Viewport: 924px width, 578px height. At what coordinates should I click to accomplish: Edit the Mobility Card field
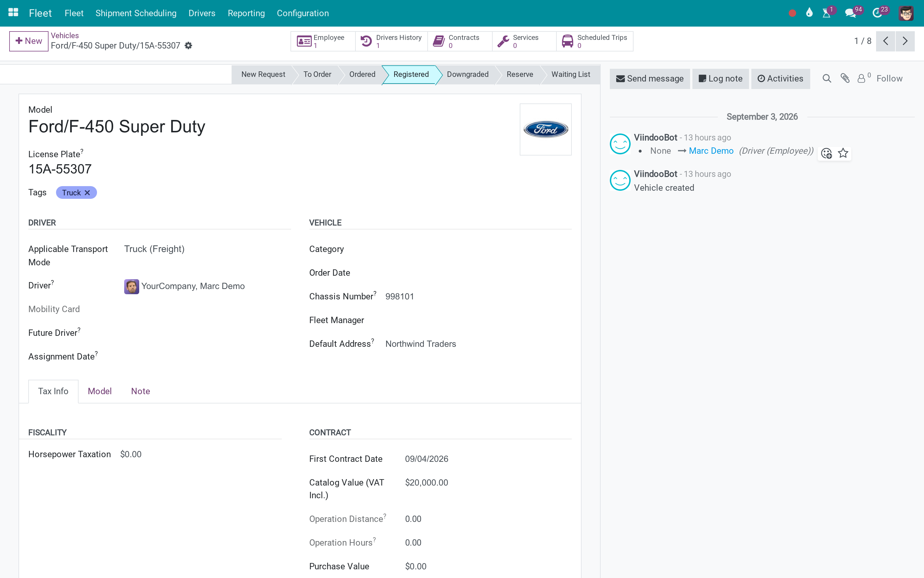coord(207,309)
